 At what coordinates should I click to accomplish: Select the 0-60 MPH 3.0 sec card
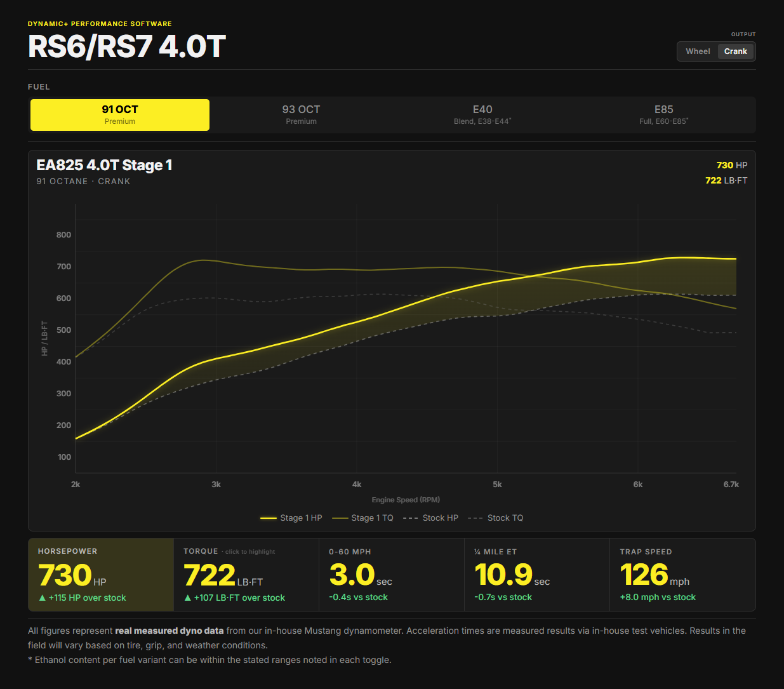point(392,575)
